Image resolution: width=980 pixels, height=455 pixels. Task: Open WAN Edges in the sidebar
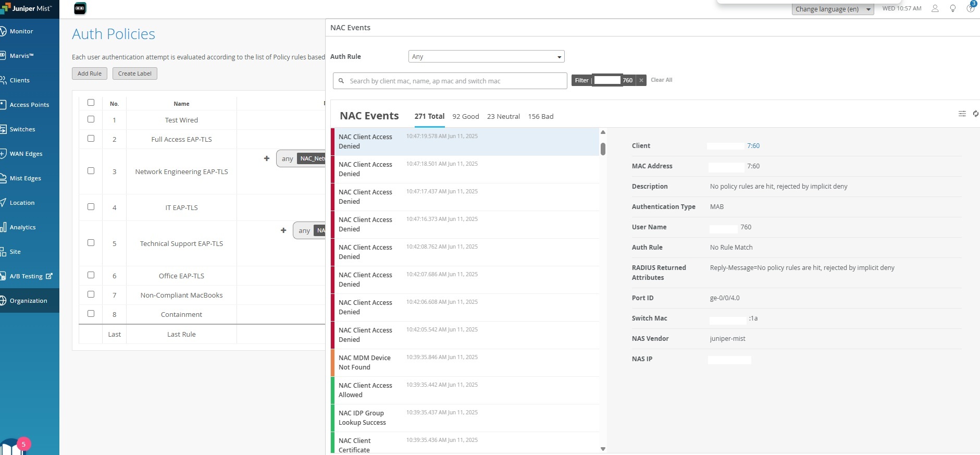tap(29, 154)
